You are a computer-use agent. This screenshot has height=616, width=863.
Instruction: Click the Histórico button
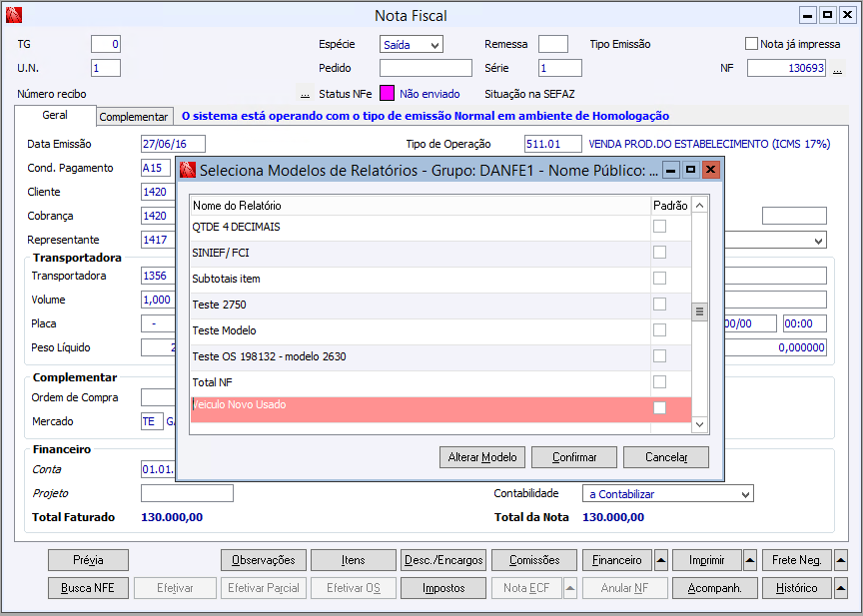[x=797, y=588]
